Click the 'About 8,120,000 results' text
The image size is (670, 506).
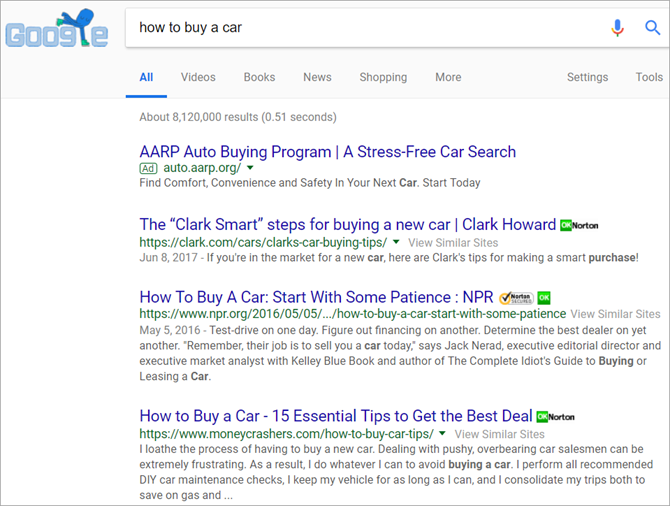238,117
